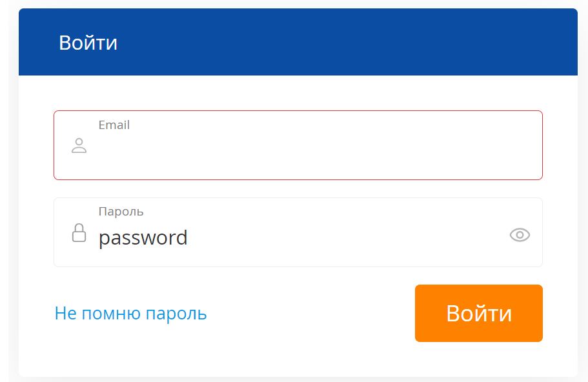Screen dimensions: 588x382
Task: Place cursor in the typed password text
Action: (143, 238)
